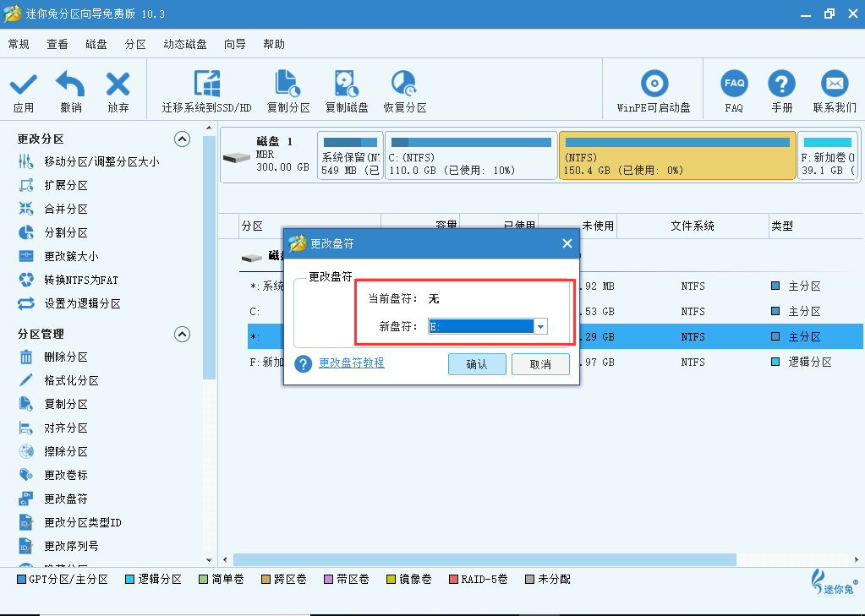Select Move/Resize Partition (移动分区/调整分区大小)
The width and height of the screenshot is (865, 616).
tap(89, 161)
